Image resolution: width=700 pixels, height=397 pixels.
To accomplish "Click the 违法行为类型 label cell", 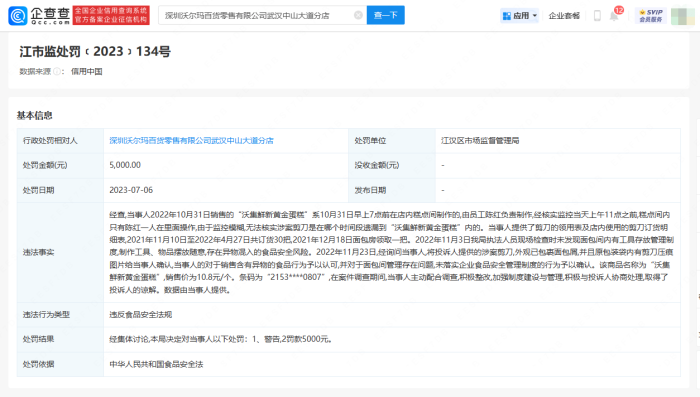I will (x=60, y=315).
